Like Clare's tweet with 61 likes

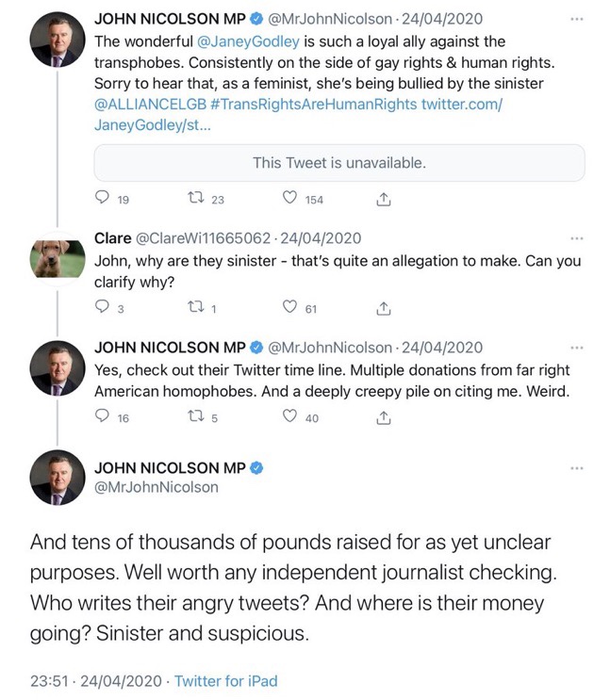[x=291, y=308]
